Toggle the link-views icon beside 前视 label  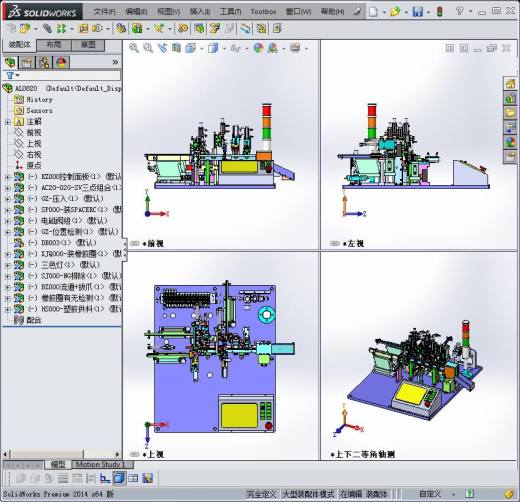134,243
